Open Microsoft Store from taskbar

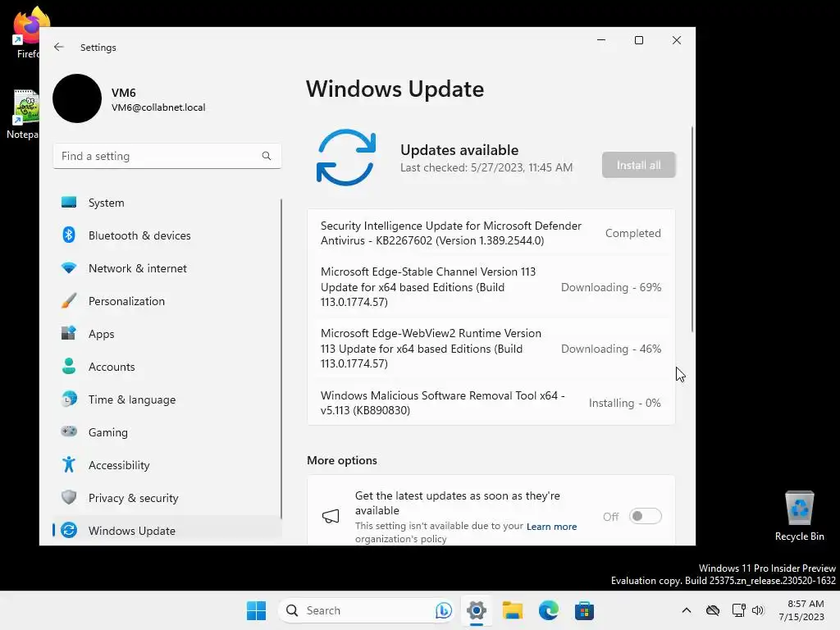click(x=584, y=610)
